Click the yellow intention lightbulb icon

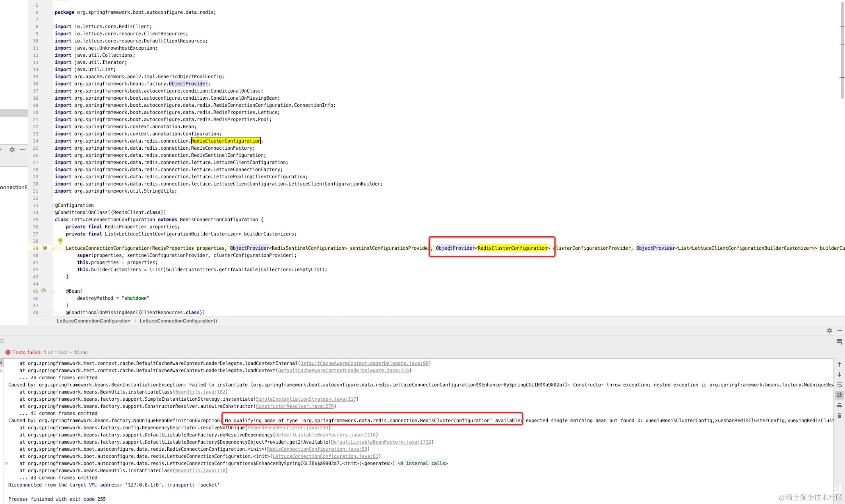[x=60, y=241]
